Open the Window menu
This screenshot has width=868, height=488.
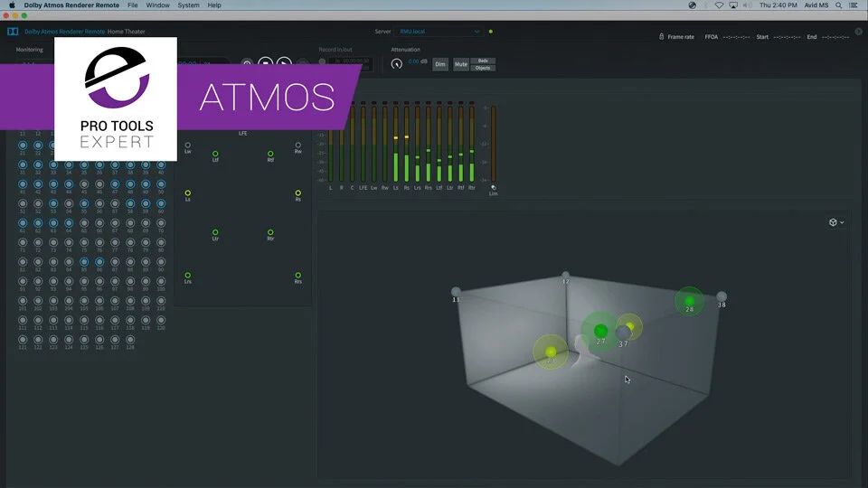tap(157, 5)
